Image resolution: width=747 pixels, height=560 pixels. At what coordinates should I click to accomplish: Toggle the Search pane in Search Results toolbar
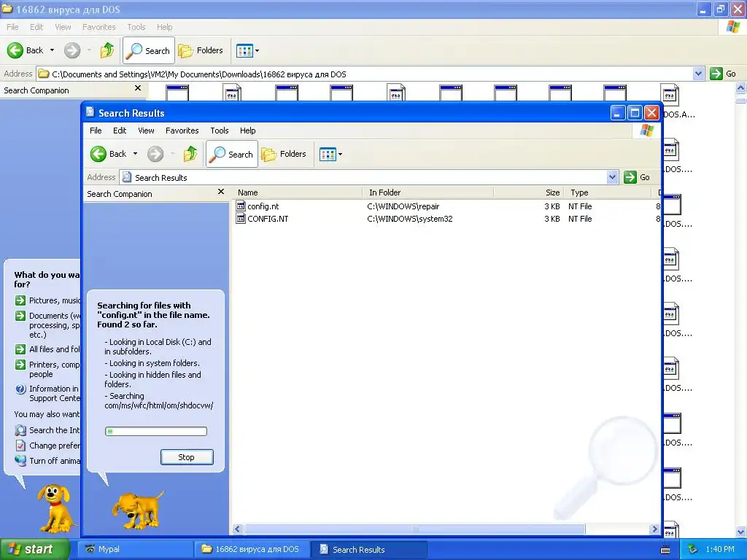(231, 154)
